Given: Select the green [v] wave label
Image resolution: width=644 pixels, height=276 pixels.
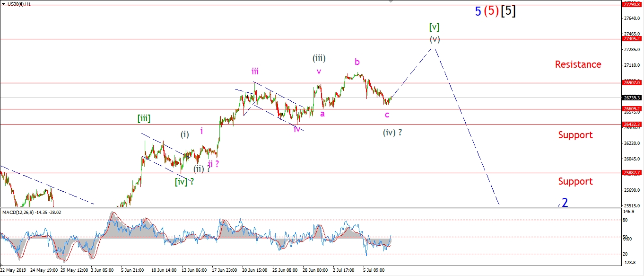Looking at the screenshot, I should tap(435, 27).
